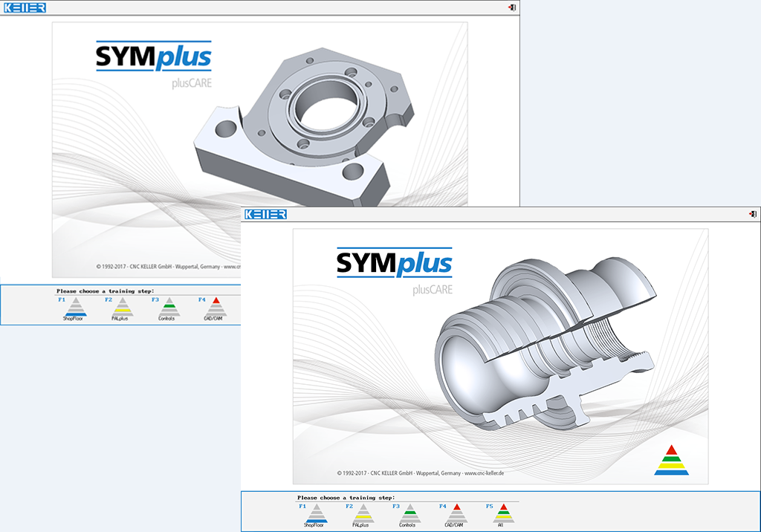Screen dimensions: 761x532
Task: Click the SYMplus logo in the back window
Action: coord(154,56)
